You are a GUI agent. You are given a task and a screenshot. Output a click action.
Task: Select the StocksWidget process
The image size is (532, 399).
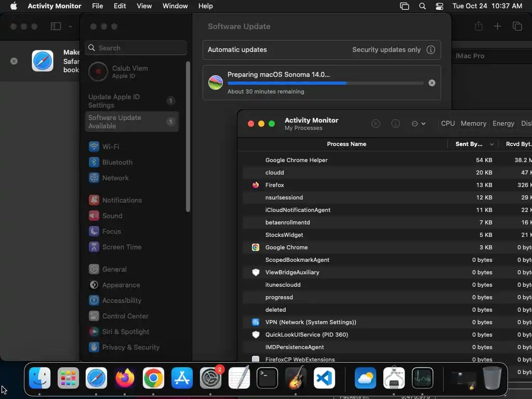click(x=387, y=235)
